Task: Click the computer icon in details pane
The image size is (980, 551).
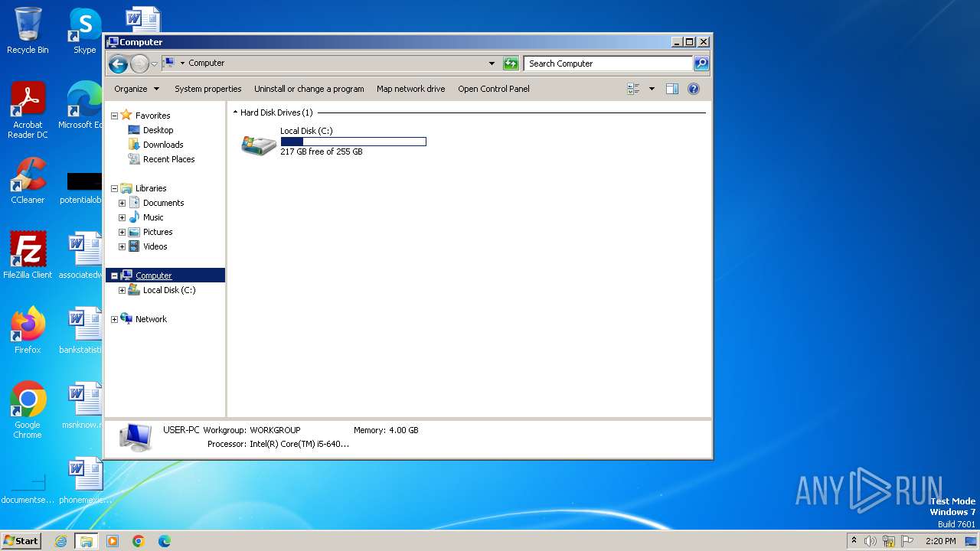Action: [x=136, y=437]
